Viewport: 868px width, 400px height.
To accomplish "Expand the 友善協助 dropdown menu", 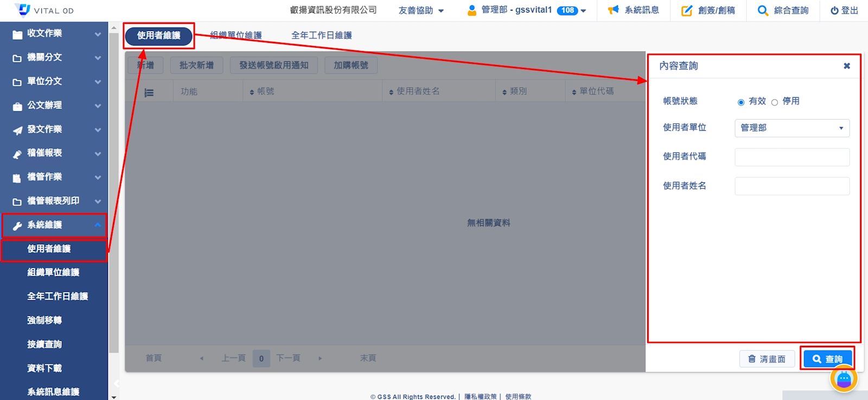I will click(x=421, y=10).
